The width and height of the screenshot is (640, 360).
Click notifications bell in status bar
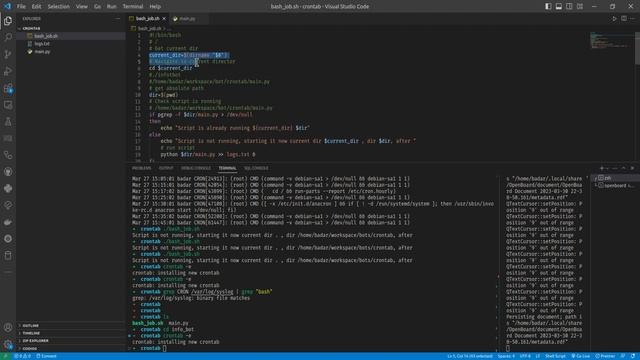click(633, 356)
